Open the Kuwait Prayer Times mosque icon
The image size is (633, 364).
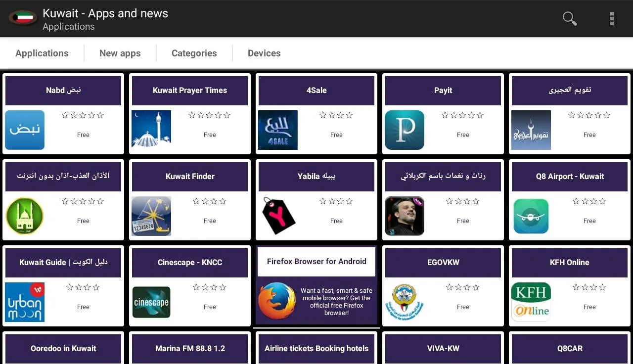coord(151,130)
